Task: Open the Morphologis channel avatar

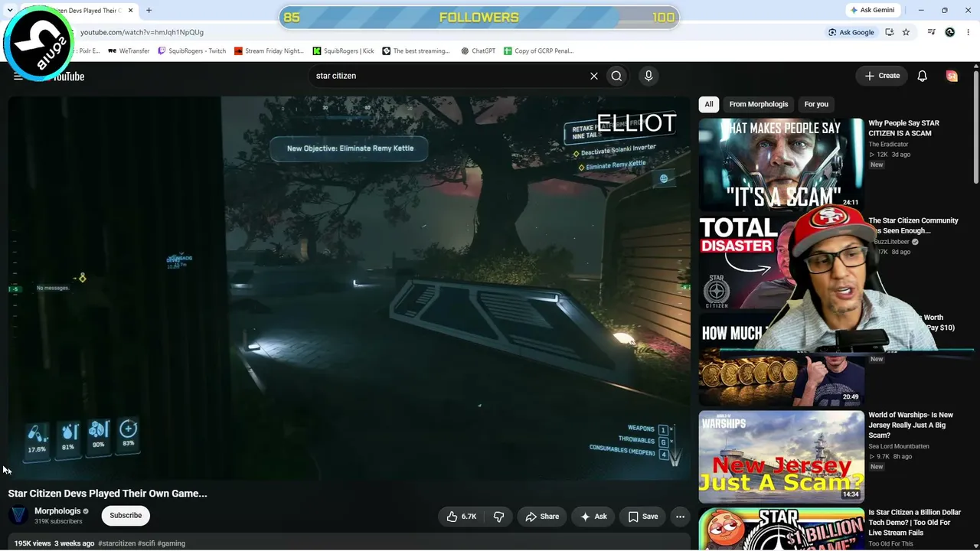Action: tap(18, 516)
